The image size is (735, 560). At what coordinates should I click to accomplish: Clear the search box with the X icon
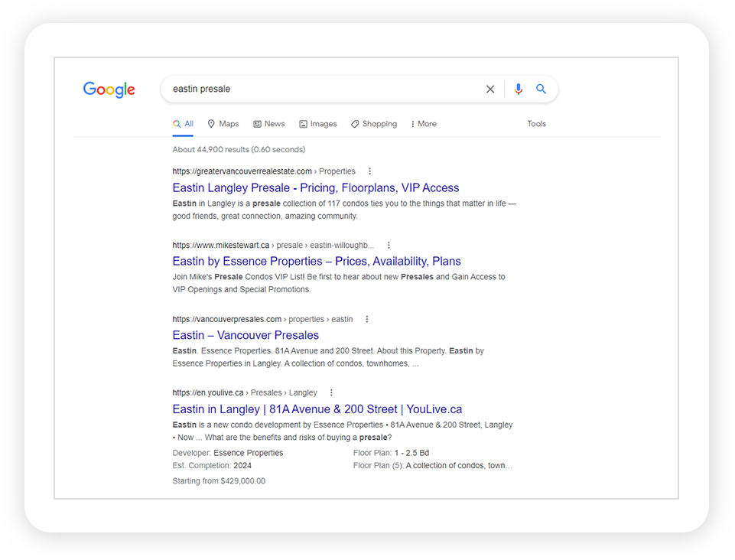pyautogui.click(x=490, y=89)
